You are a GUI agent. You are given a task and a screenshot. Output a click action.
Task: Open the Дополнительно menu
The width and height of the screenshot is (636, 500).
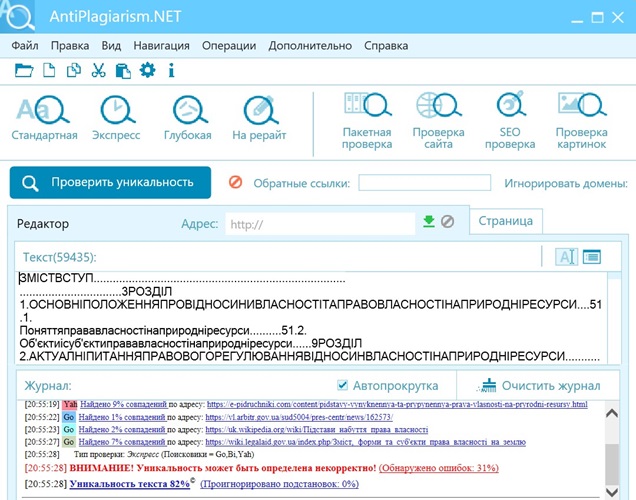point(310,45)
